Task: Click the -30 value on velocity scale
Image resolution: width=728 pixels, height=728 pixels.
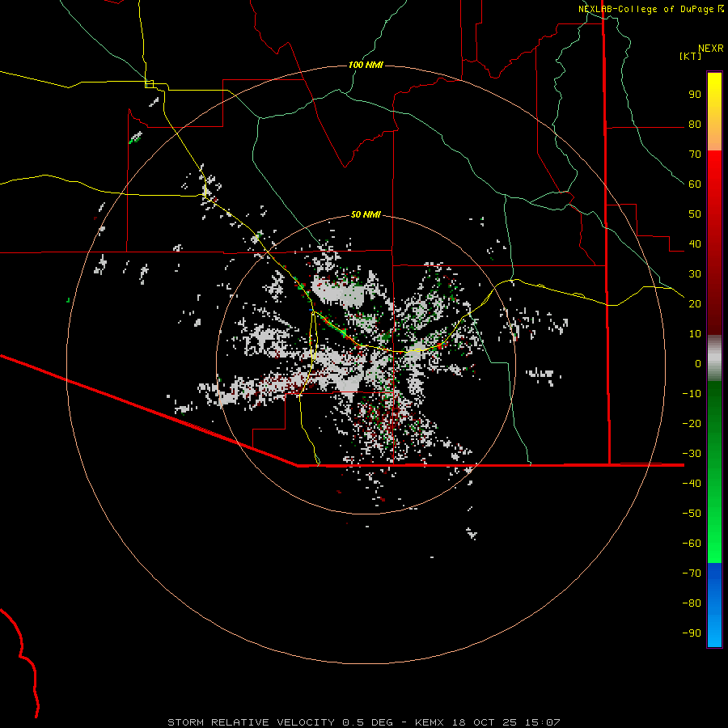Action: [x=692, y=454]
